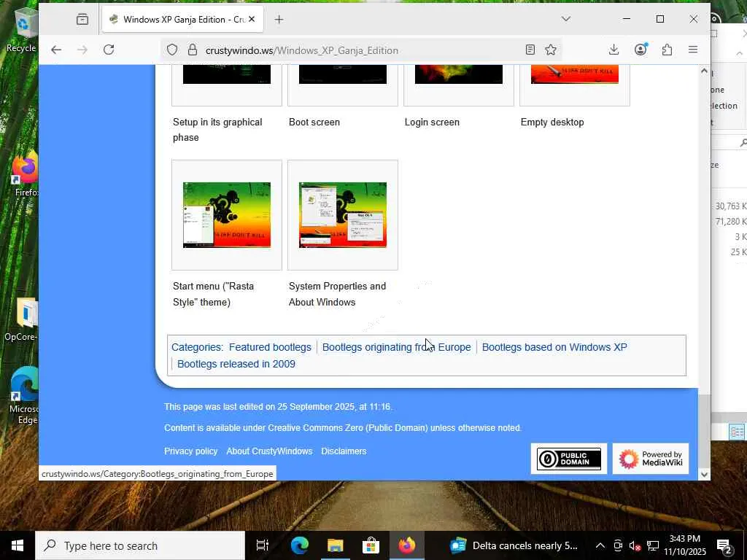Click the Meet Now tray icon
Viewport: 747px width, 560px height.
[618, 545]
